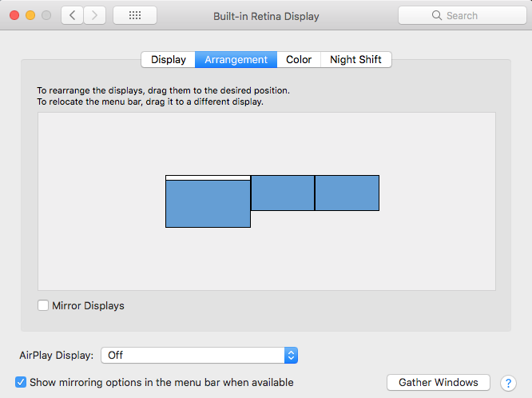532x398 pixels.
Task: Go to the Night Shift tab
Action: tap(355, 59)
